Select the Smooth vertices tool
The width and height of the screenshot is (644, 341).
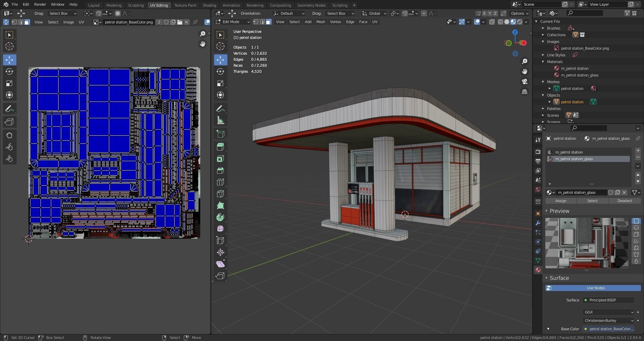pos(220,229)
